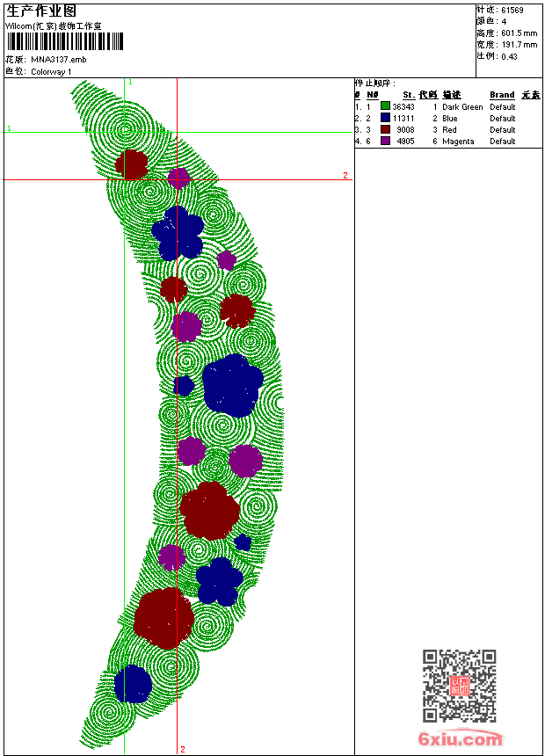Click the 6xiu.com watermark link

(x=460, y=738)
